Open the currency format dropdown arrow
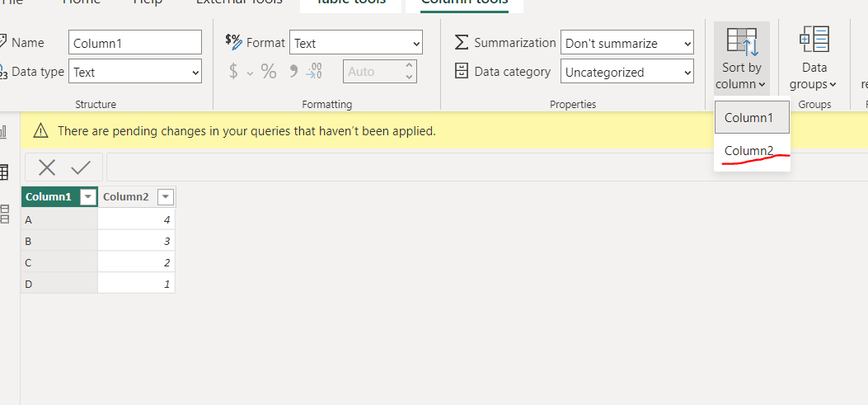The image size is (868, 405). (250, 73)
